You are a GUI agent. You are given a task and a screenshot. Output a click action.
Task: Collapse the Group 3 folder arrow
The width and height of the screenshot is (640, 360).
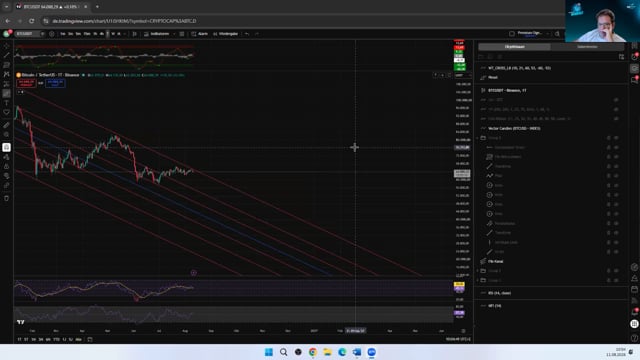click(x=478, y=138)
